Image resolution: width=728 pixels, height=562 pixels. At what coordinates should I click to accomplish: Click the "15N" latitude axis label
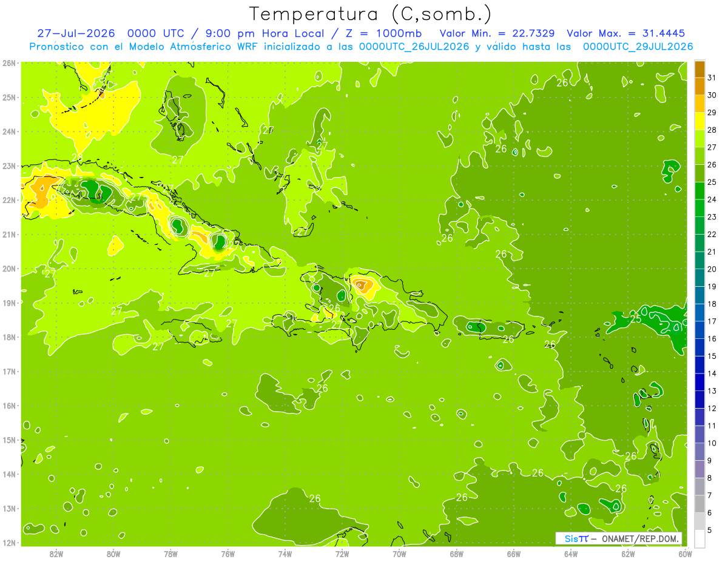(9, 440)
